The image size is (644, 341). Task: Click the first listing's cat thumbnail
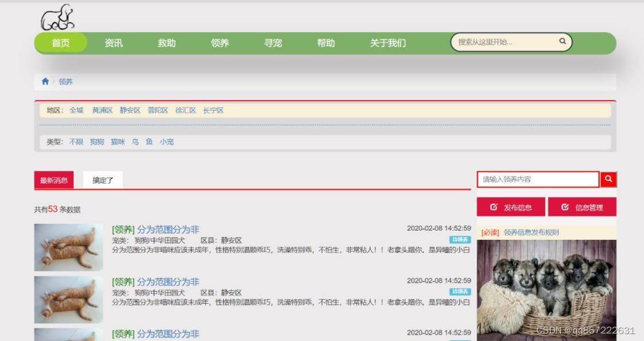(x=68, y=247)
